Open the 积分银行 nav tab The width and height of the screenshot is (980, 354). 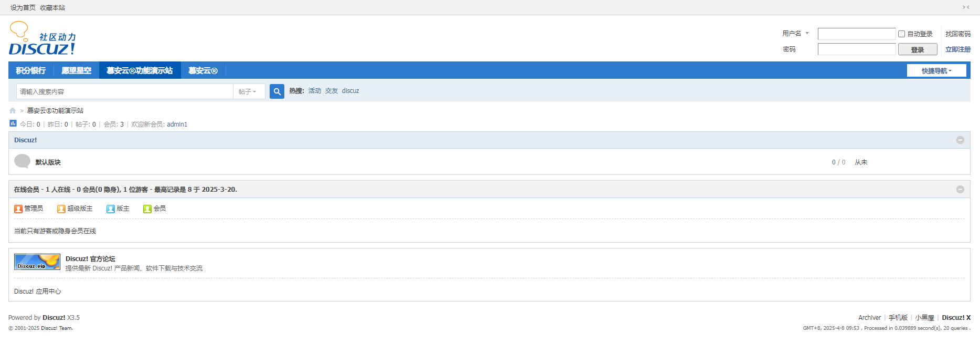click(31, 70)
